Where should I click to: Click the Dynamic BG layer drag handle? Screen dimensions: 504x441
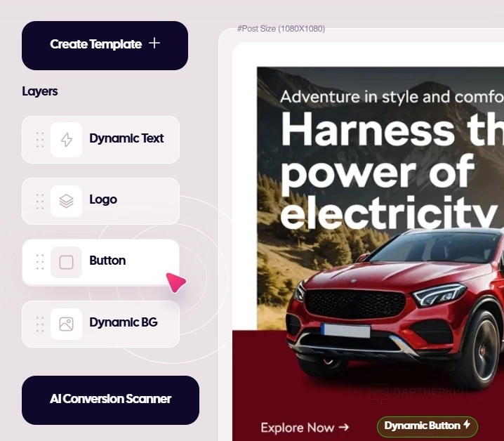click(40, 324)
